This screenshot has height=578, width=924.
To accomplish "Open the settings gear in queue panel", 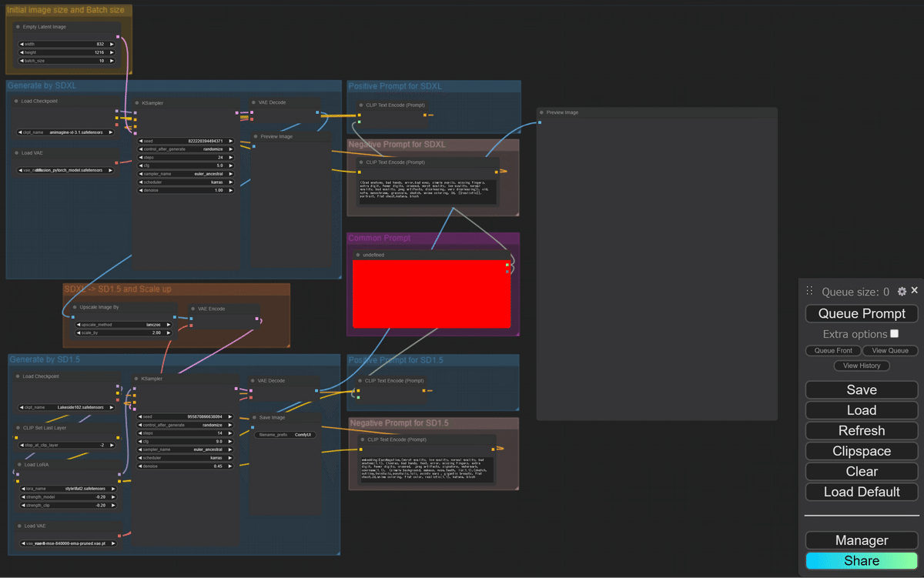I will 902,292.
